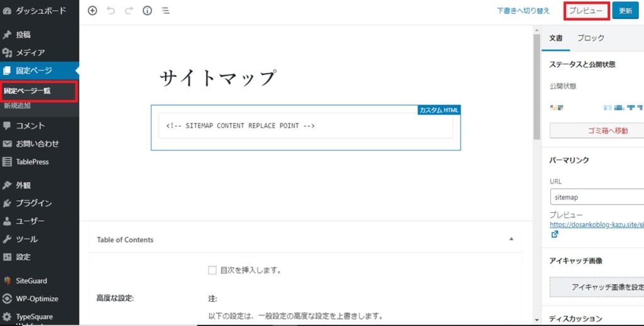The height and width of the screenshot is (326, 644).
Task: Click the external link icon under preview URL
Action: click(555, 234)
